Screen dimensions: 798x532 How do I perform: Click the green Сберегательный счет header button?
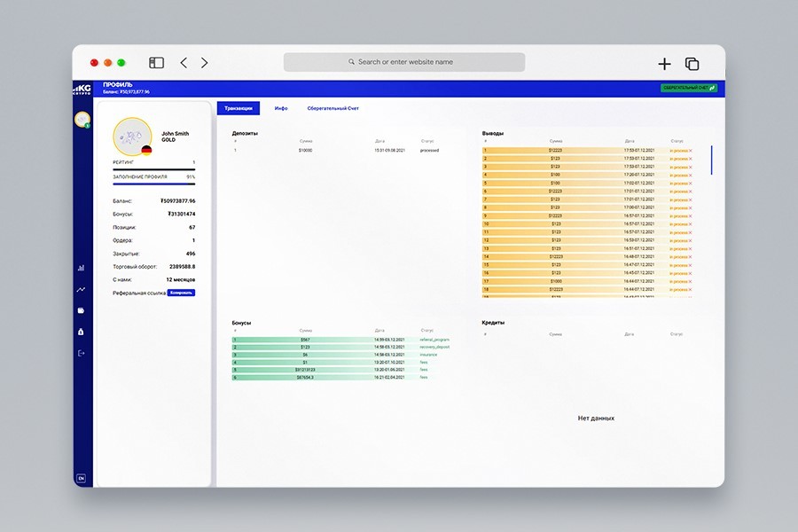coord(689,88)
